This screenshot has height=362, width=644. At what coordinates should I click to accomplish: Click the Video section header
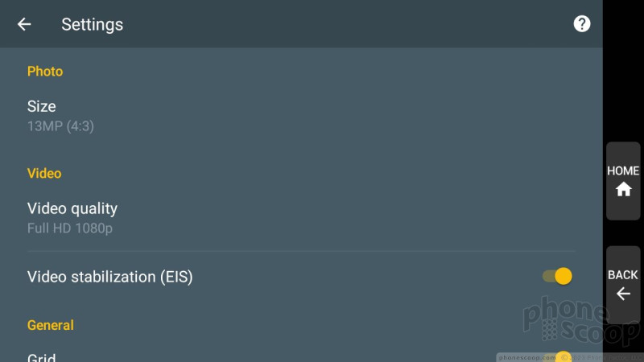pyautogui.click(x=44, y=173)
